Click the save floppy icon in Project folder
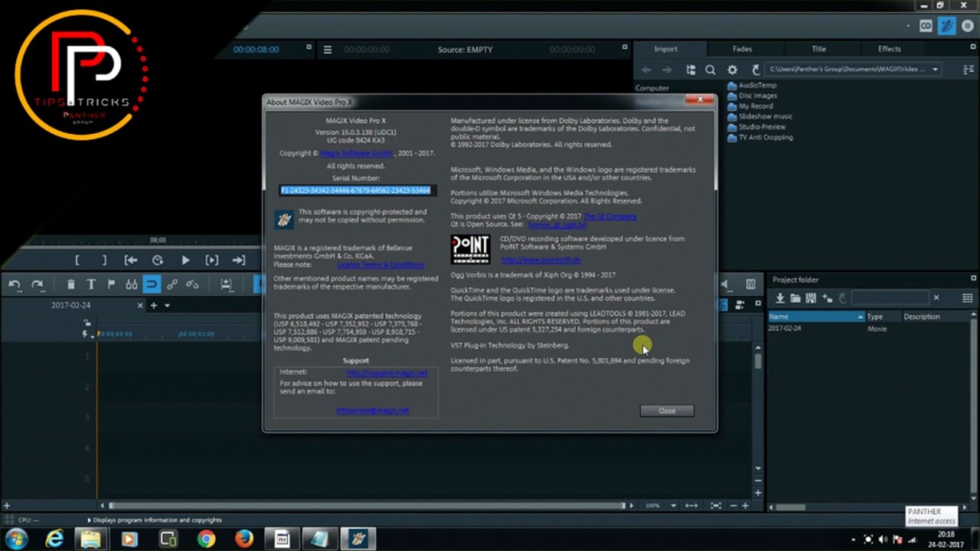Screen dimensions: 980x551 (x=811, y=298)
